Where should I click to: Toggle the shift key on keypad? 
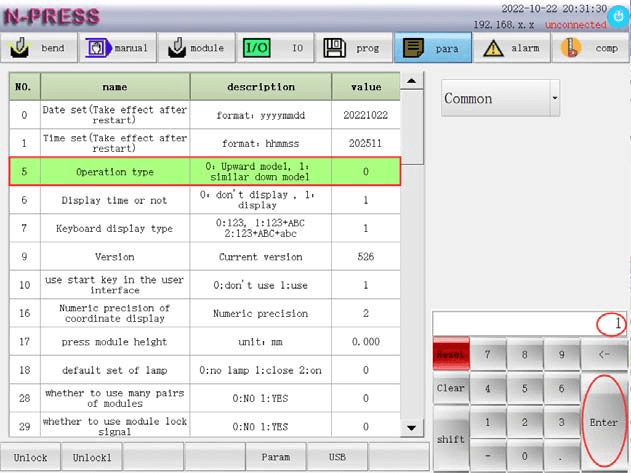tap(450, 438)
